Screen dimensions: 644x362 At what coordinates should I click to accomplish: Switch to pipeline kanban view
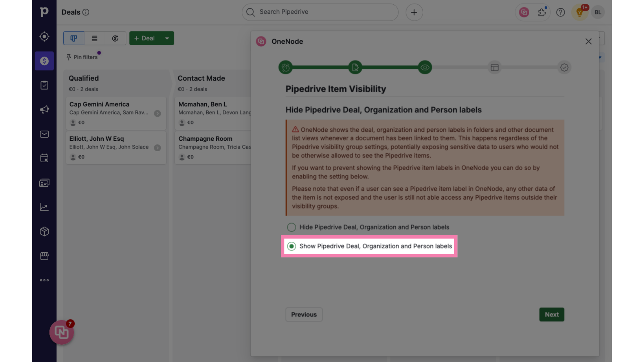[74, 38]
